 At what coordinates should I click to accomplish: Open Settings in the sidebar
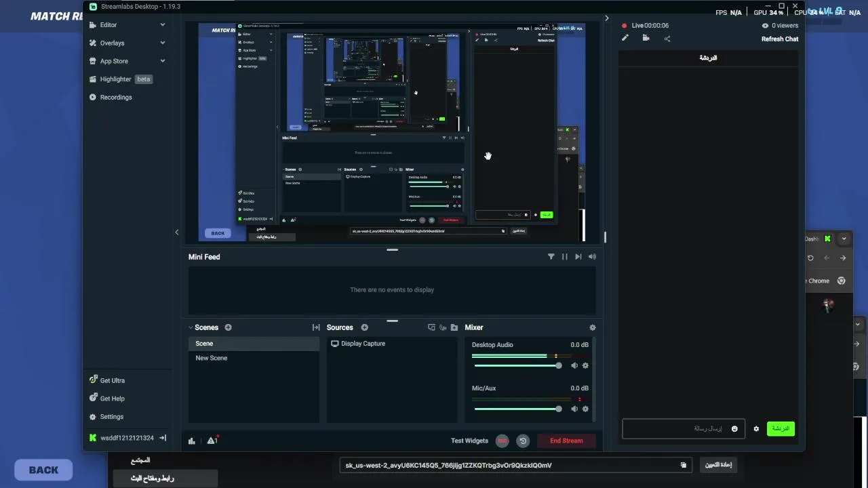pyautogui.click(x=111, y=417)
